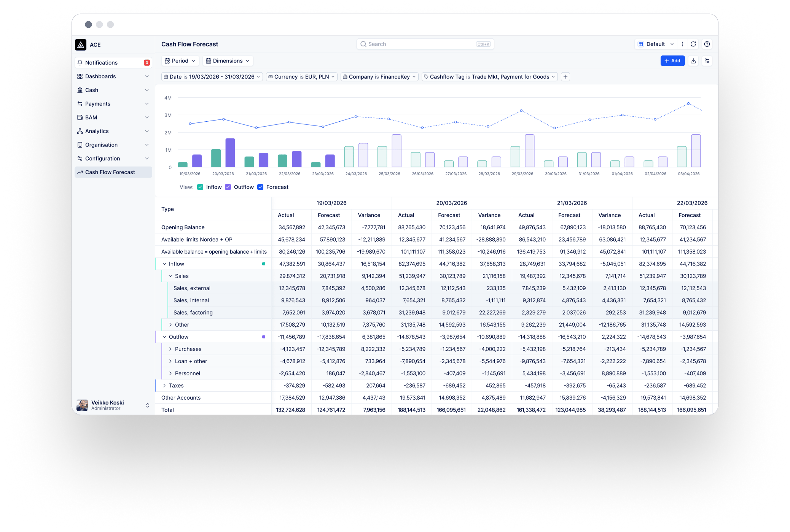Toggle the Outflow view checkbox
Viewport: 790px width, 532px height.
(228, 187)
